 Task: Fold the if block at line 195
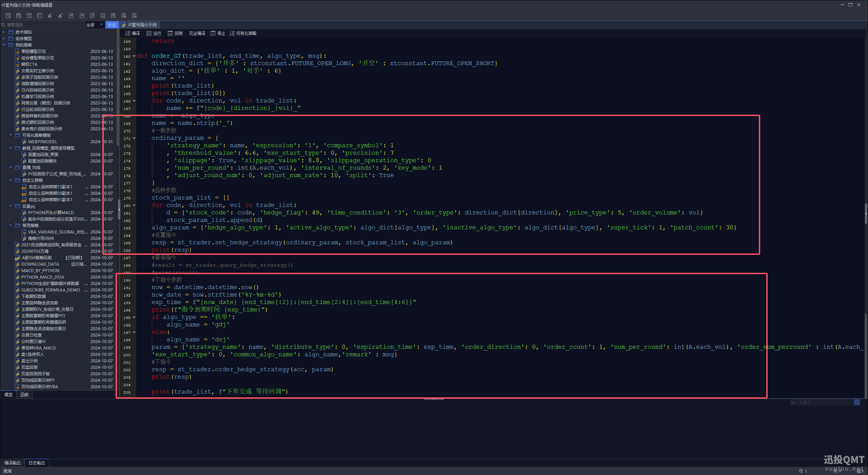pos(134,318)
